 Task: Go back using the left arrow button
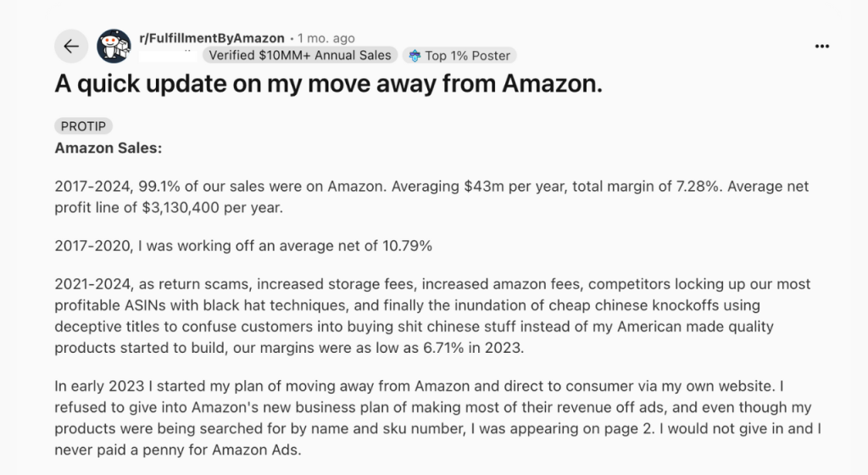coord(71,46)
